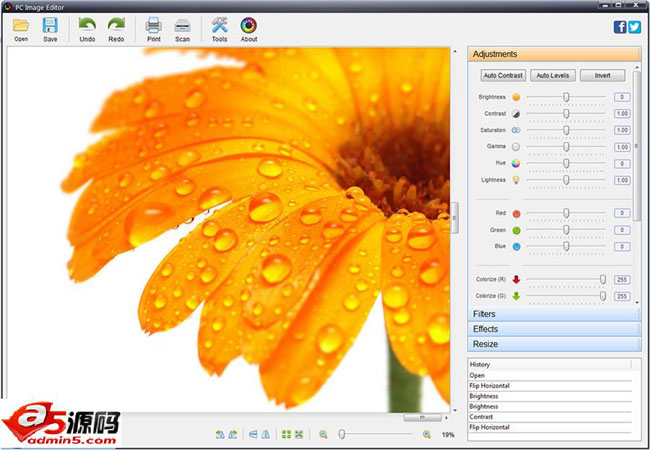
Task: Click the Brightness slider handle
Action: 566,97
